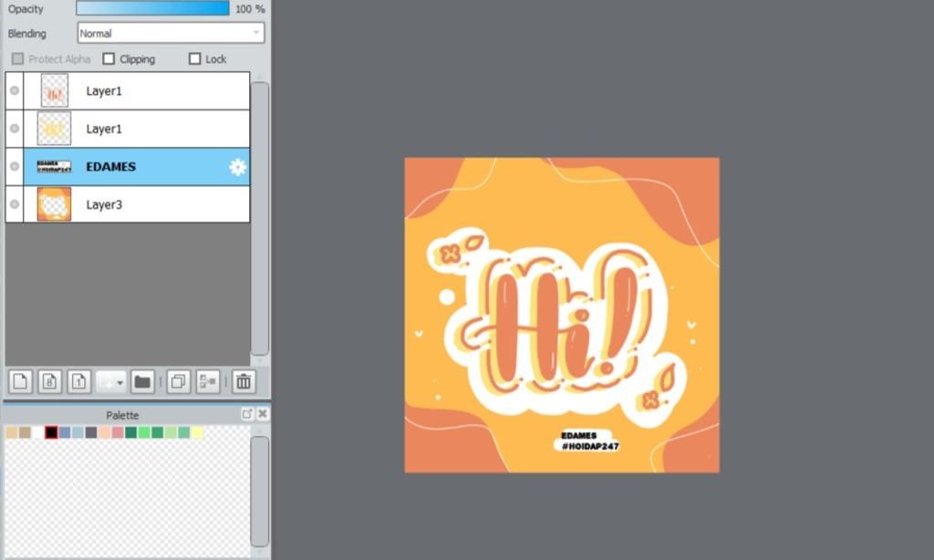934x560 pixels.
Task: Pop out the Palette panel
Action: click(x=247, y=413)
